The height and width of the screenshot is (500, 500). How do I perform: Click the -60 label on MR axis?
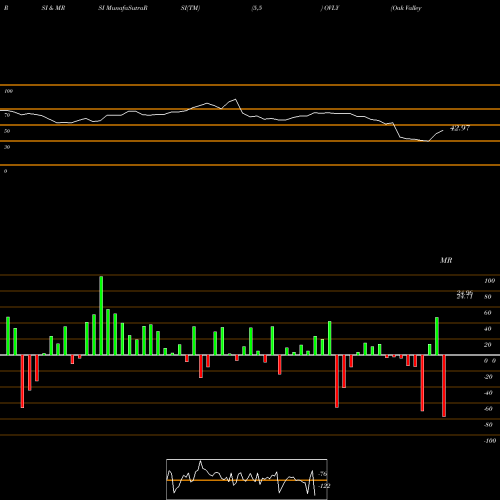(488, 409)
